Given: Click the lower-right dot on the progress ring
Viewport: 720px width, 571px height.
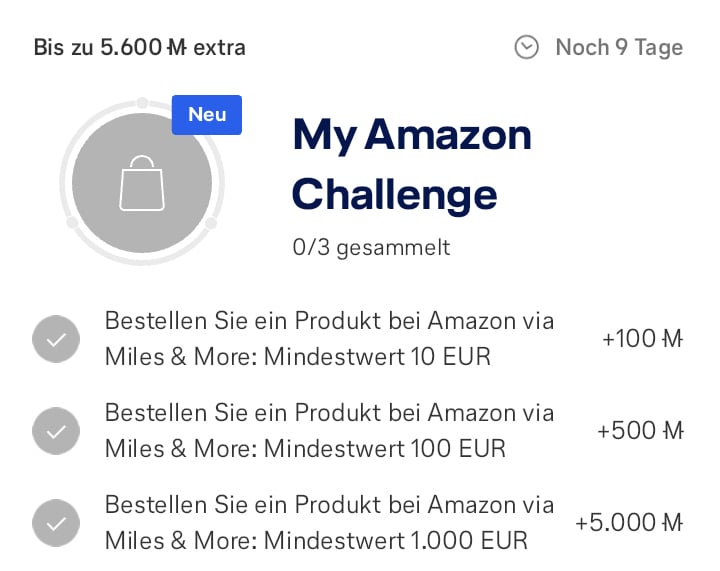Looking at the screenshot, I should click(211, 223).
